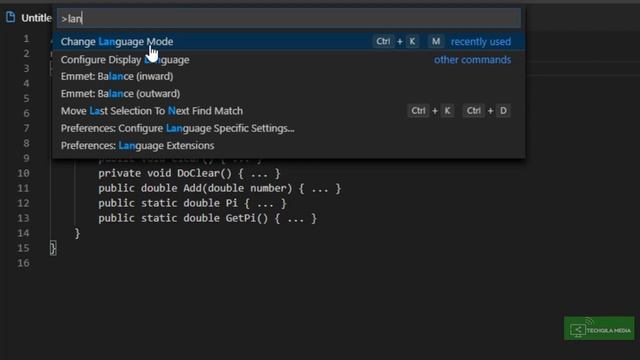Click the 'public static double Pi' line
Image resolution: width=640 pixels, height=360 pixels.
pos(192,203)
